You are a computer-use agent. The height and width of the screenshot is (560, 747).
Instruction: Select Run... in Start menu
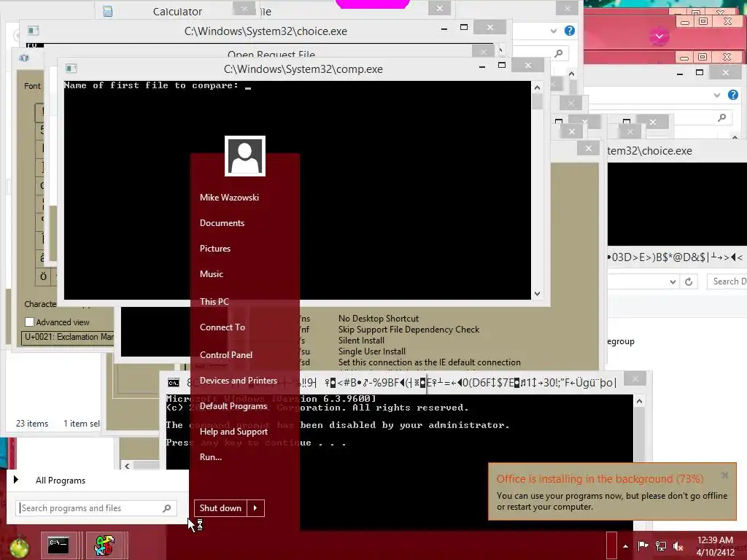[x=211, y=457]
